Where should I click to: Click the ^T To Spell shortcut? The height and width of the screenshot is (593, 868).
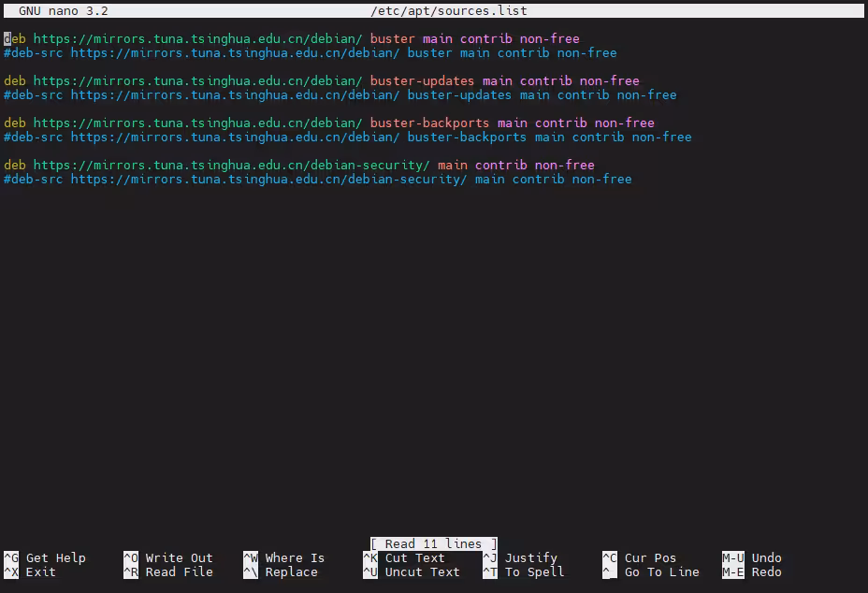coord(524,572)
